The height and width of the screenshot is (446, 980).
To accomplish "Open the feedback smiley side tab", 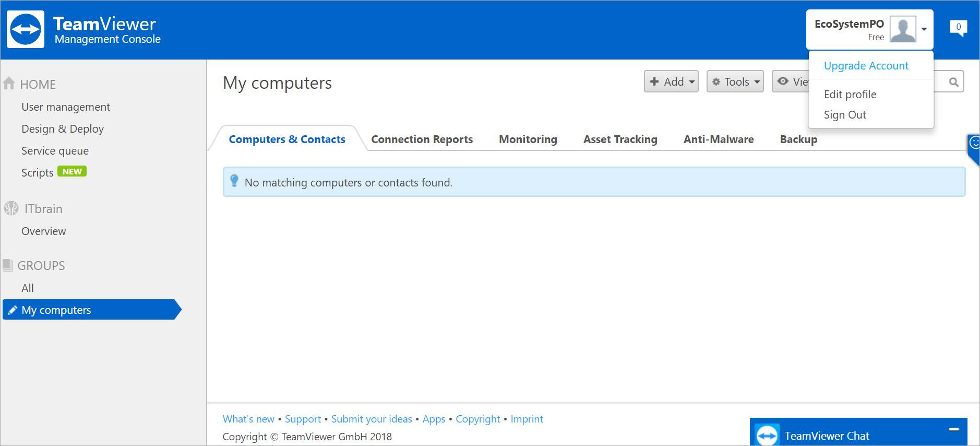I will [x=974, y=148].
